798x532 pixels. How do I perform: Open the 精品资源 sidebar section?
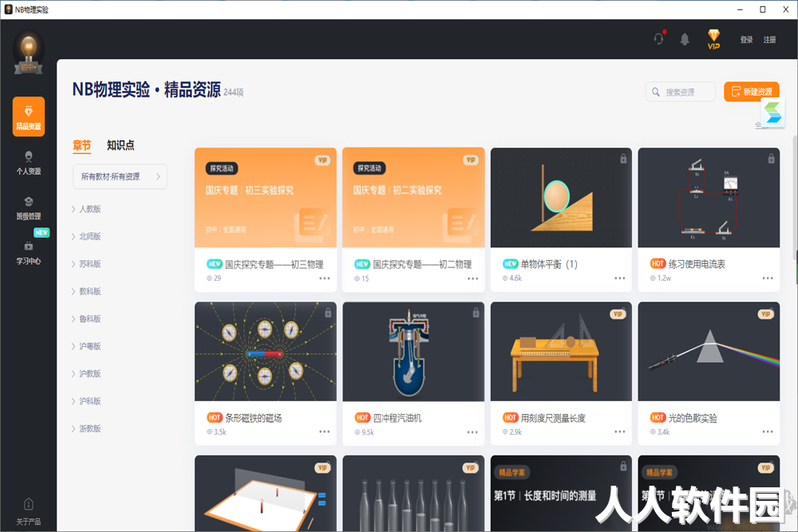tap(29, 116)
